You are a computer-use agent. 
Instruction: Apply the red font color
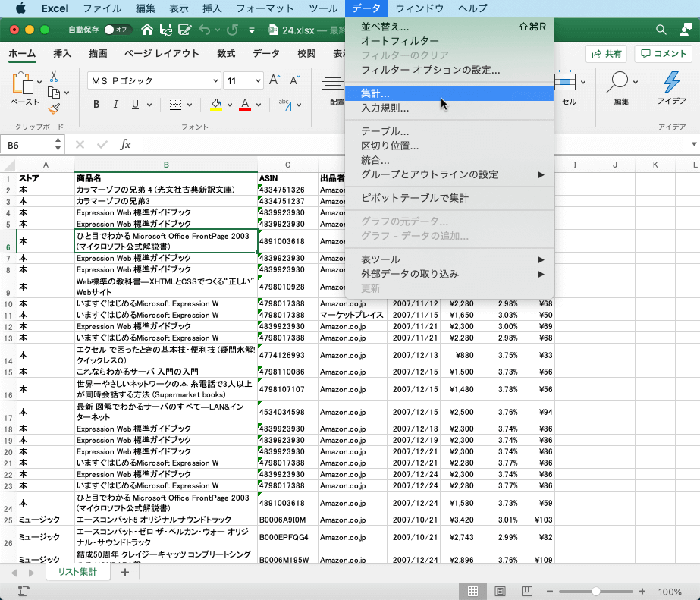[245, 105]
